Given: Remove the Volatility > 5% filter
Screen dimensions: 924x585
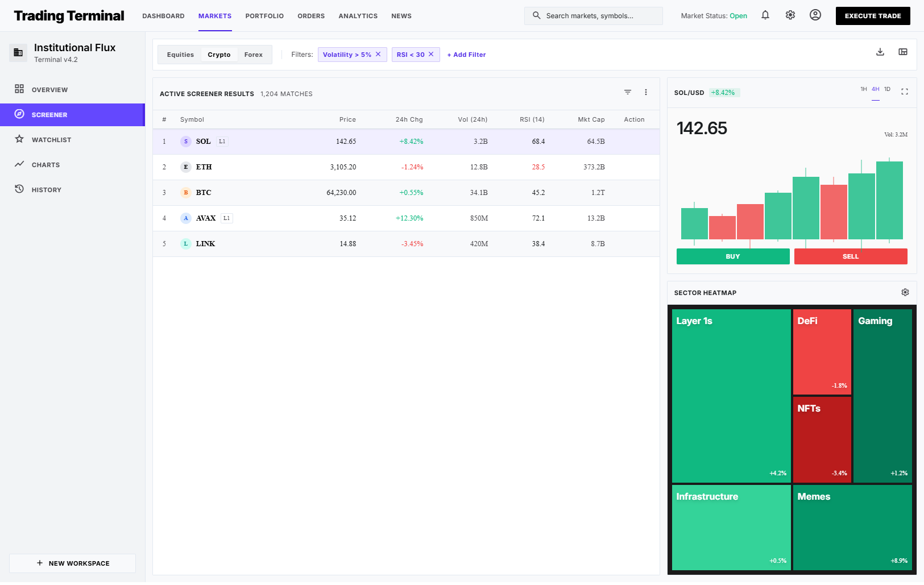Looking at the screenshot, I should pyautogui.click(x=378, y=55).
